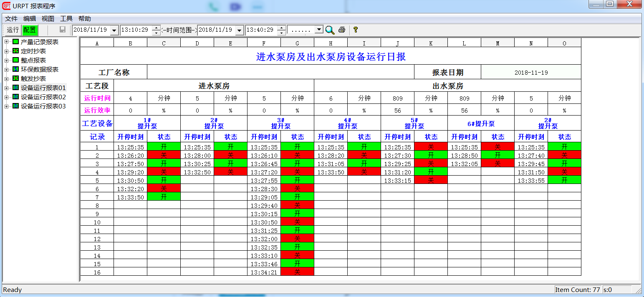Image resolution: width=644 pixels, height=297 pixels.
Task: Click the 产量记录报表 green tree icon
Action: pos(15,42)
